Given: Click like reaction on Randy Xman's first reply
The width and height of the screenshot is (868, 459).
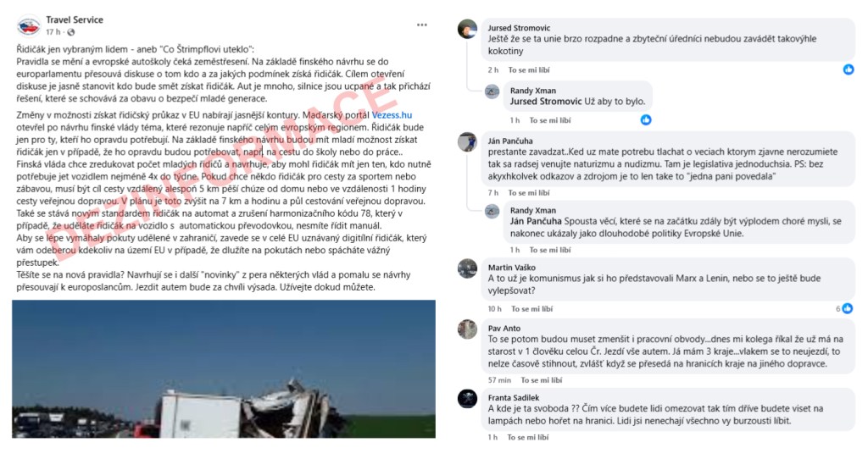Looking at the screenshot, I should pyautogui.click(x=645, y=119).
